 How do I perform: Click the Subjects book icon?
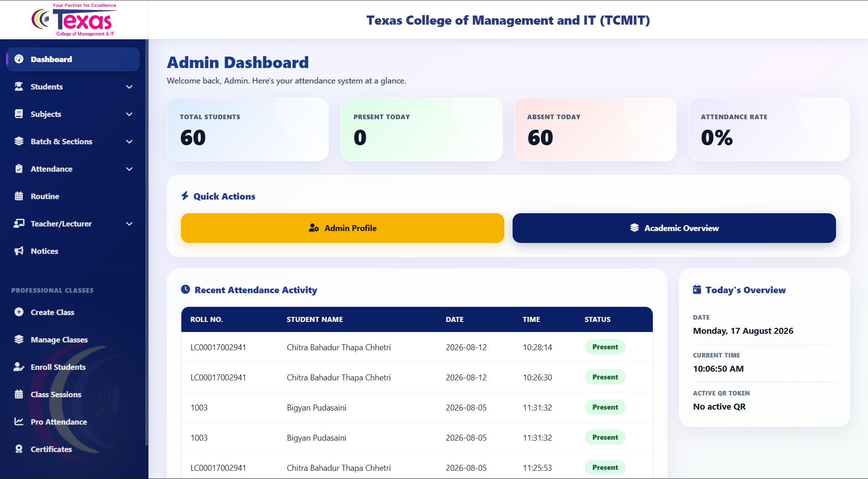tap(19, 114)
